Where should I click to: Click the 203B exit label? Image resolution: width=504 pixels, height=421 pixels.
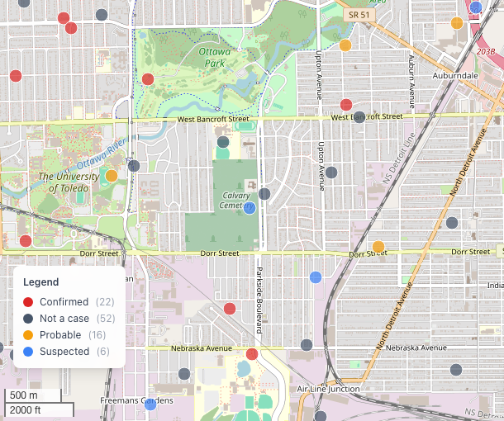pos(486,51)
